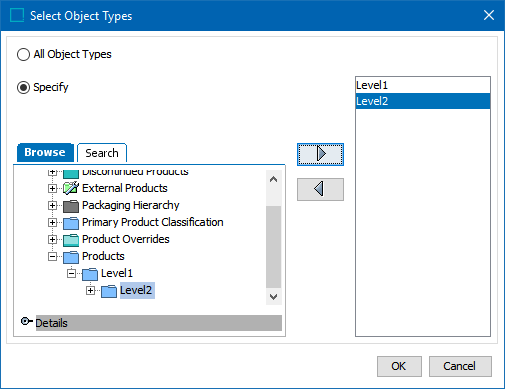Select the Specify radio button

[23, 87]
